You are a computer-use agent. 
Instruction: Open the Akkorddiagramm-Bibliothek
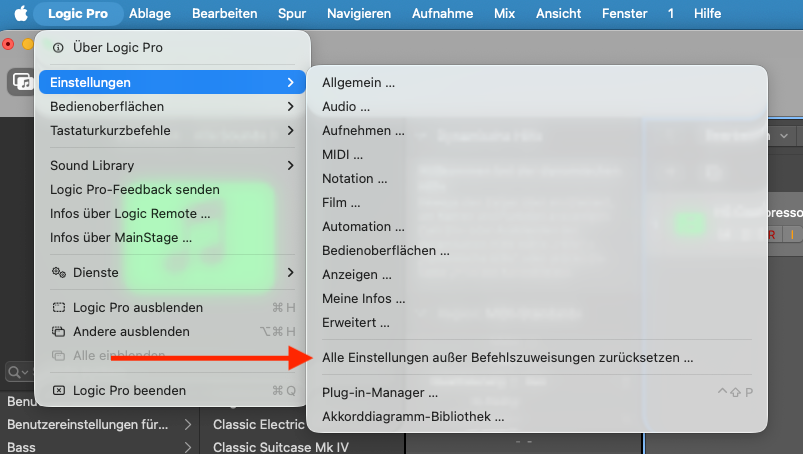point(537,417)
